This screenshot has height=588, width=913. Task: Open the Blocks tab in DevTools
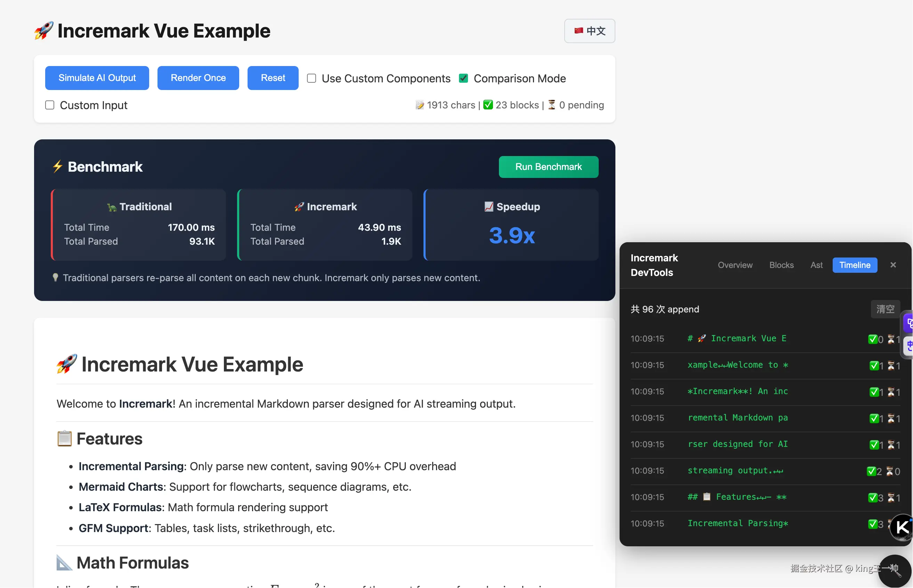pyautogui.click(x=781, y=265)
